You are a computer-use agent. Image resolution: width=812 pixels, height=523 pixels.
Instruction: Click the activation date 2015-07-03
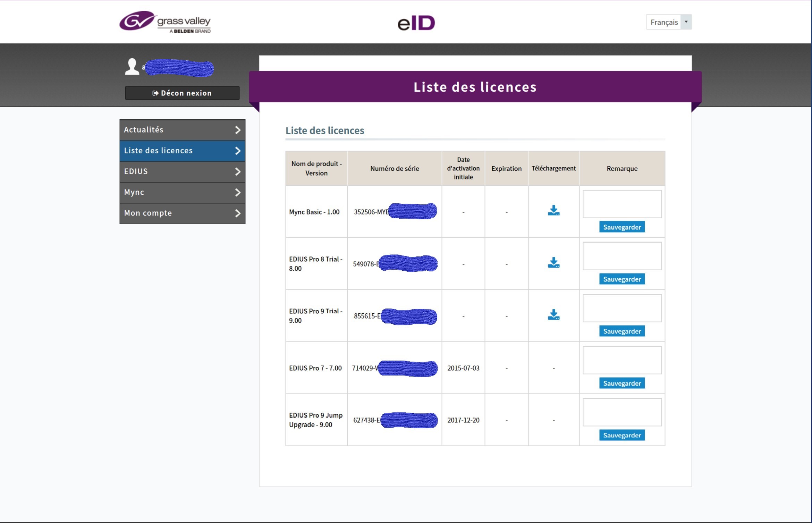tap(463, 368)
